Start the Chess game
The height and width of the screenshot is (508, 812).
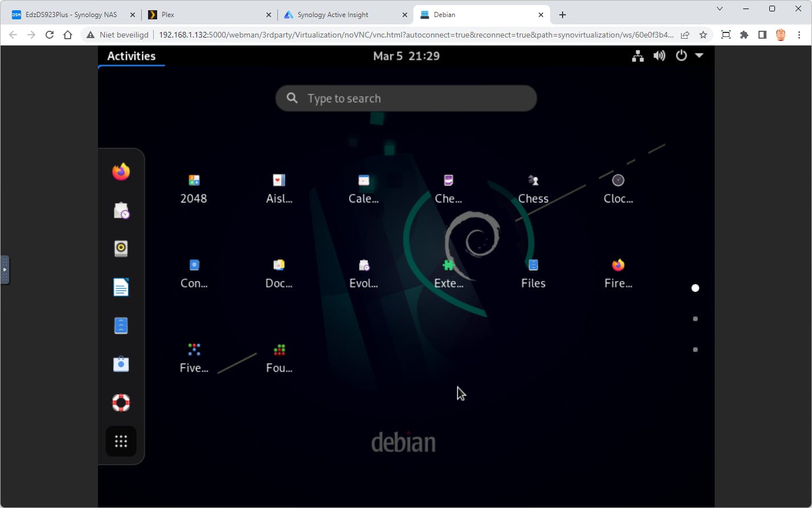tap(533, 189)
